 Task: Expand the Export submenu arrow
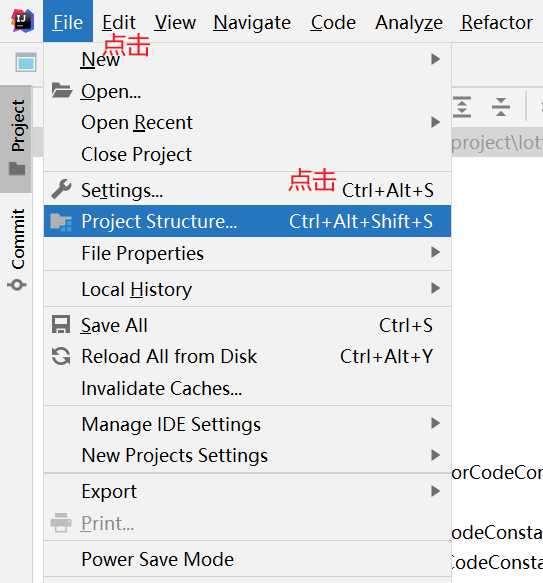coord(435,491)
